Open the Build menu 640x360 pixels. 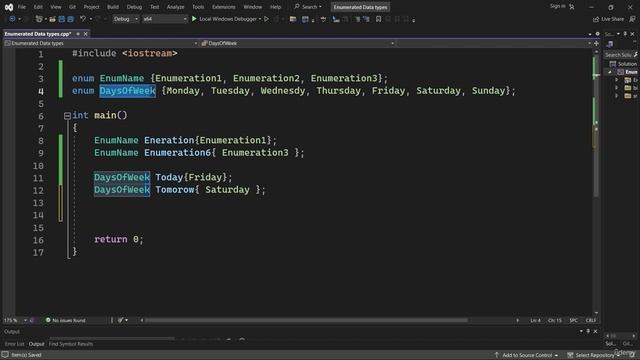click(x=113, y=7)
